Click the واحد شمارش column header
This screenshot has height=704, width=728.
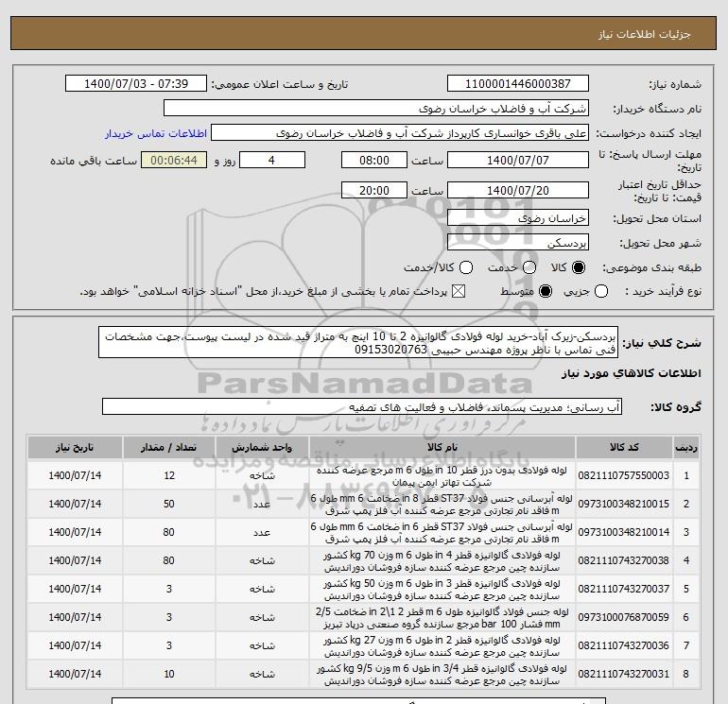click(x=262, y=447)
